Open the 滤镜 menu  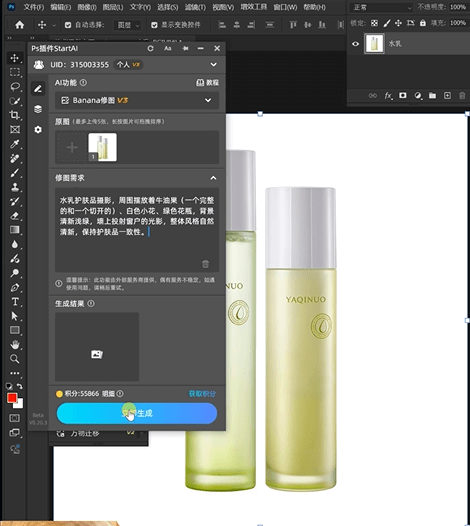click(195, 7)
